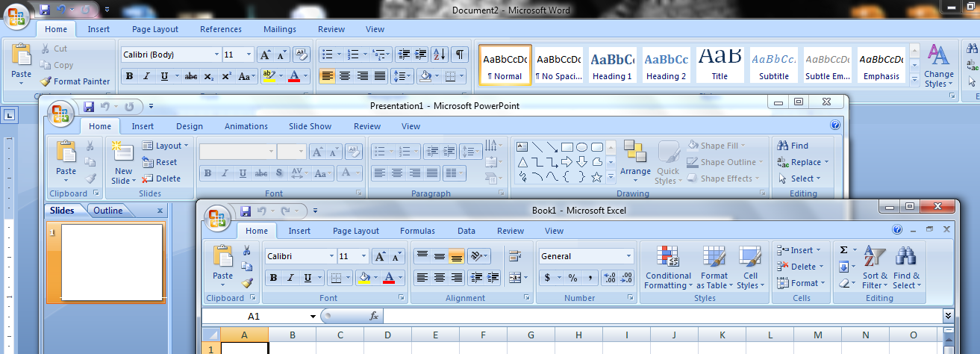Select slide 1 thumbnail in PowerPoint
This screenshot has width=980, height=354.
112,262
